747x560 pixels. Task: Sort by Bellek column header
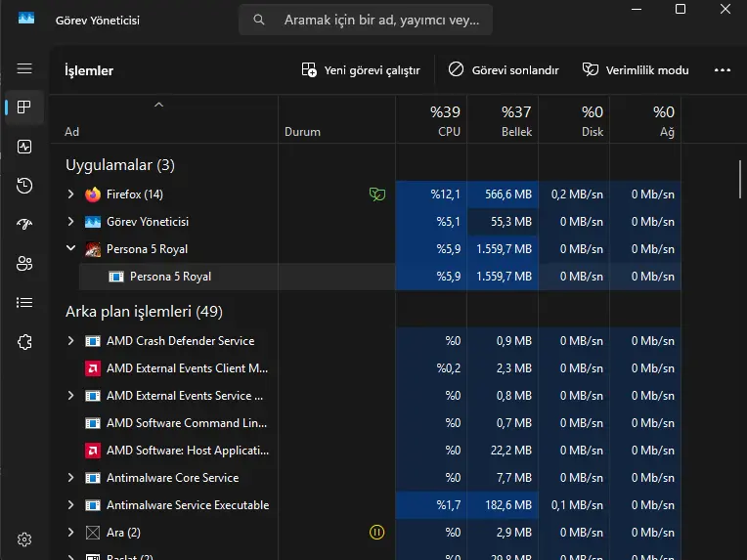pyautogui.click(x=503, y=120)
